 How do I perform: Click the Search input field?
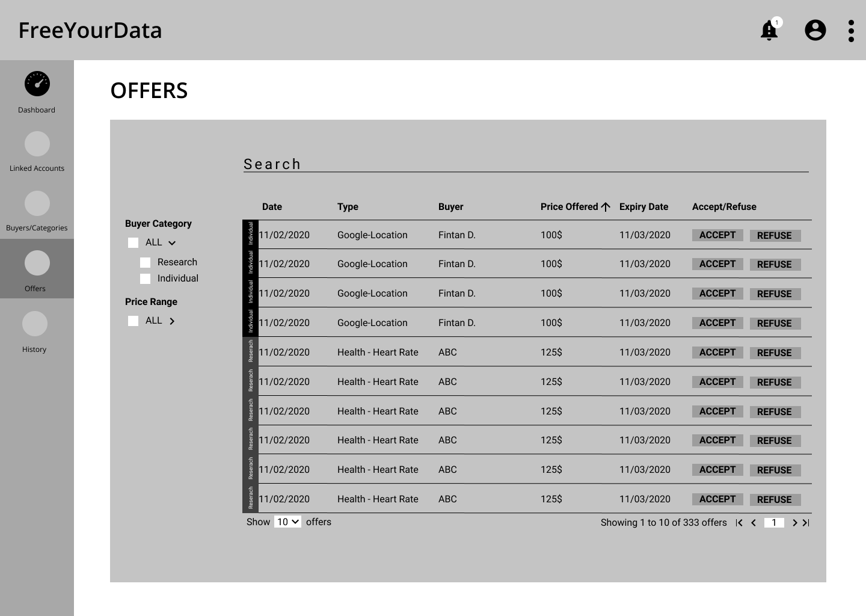[x=526, y=164]
